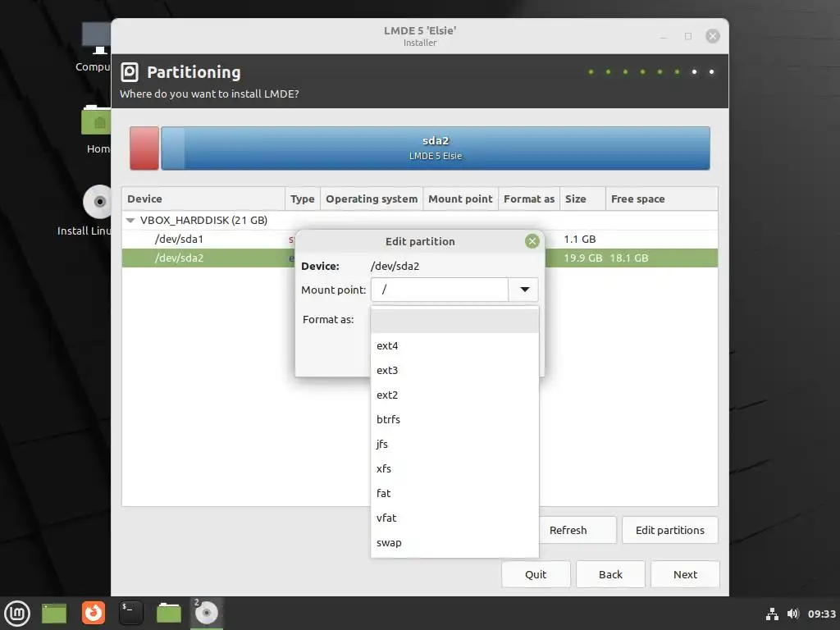Select the red sda1 partition block
The image size is (840, 630).
(x=144, y=148)
